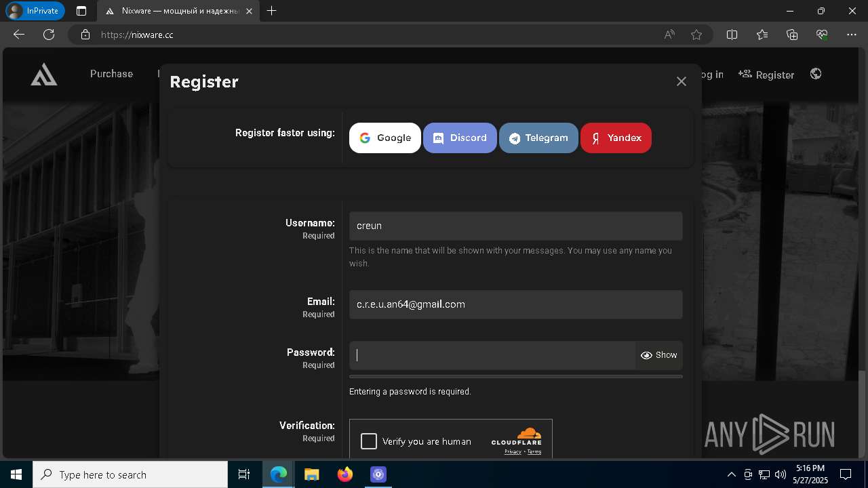Open the language globe icon
Image resolution: width=868 pixels, height=488 pixels.
point(816,74)
